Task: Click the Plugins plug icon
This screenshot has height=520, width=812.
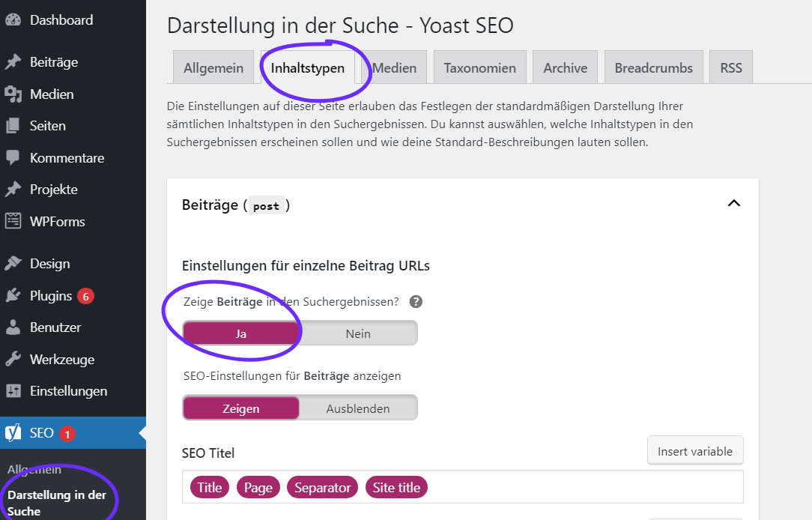Action: (13, 296)
